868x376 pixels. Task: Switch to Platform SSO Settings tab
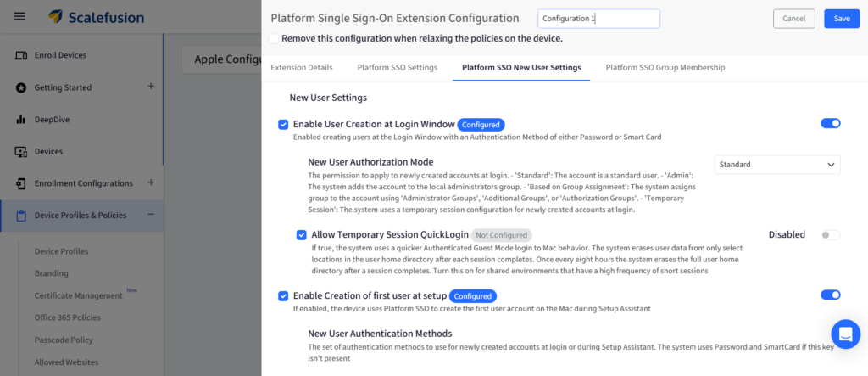(397, 67)
